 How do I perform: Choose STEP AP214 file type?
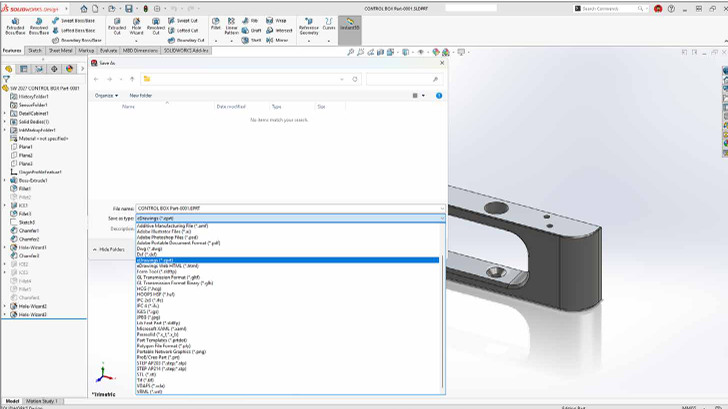(x=287, y=369)
